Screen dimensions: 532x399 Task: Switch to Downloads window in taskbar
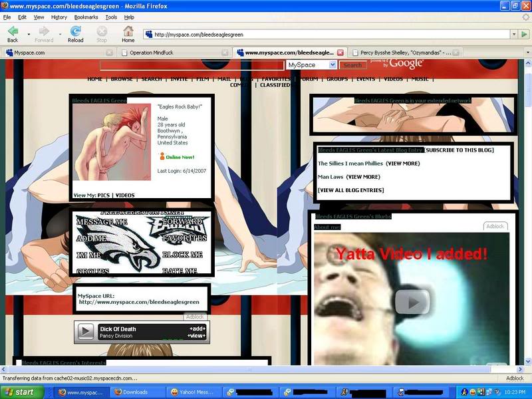pos(137,392)
